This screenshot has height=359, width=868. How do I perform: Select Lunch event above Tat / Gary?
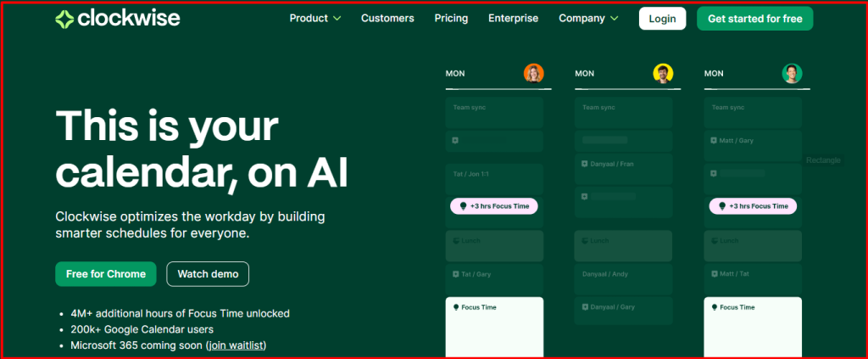[494, 246]
